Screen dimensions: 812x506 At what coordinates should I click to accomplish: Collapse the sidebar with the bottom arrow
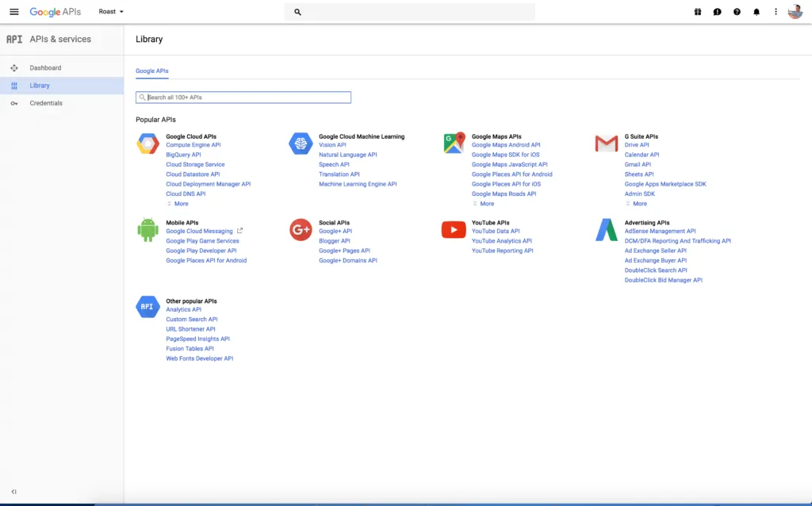click(x=14, y=492)
